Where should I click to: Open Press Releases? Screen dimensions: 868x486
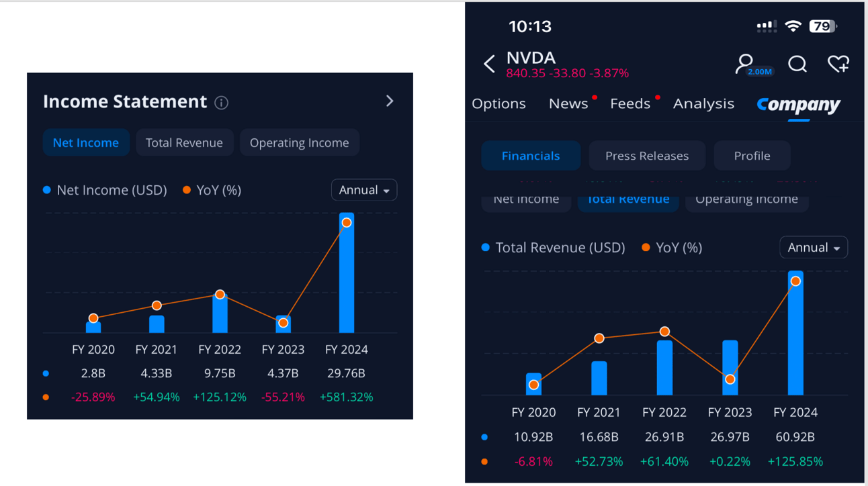click(647, 156)
